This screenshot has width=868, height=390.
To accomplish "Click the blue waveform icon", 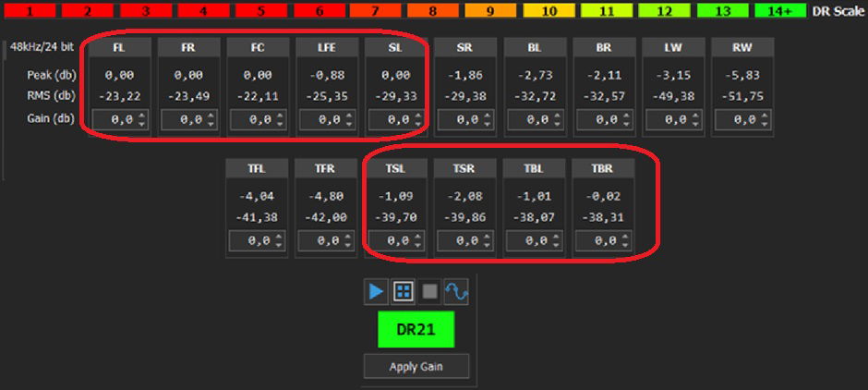I will (456, 292).
